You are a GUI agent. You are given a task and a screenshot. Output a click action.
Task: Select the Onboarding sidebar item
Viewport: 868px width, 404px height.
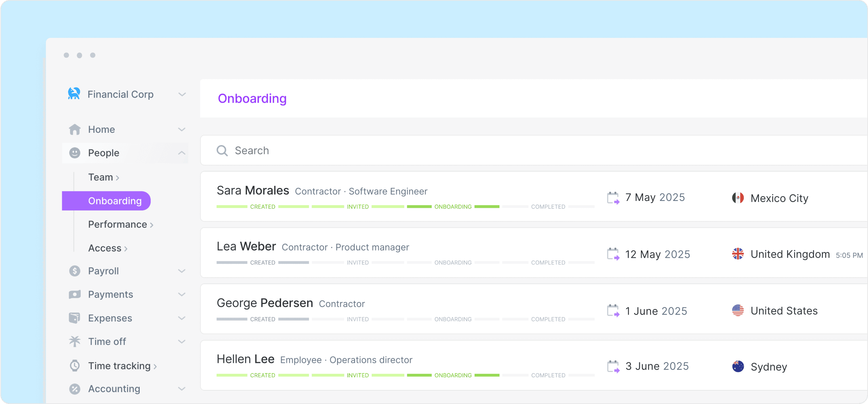click(x=115, y=201)
